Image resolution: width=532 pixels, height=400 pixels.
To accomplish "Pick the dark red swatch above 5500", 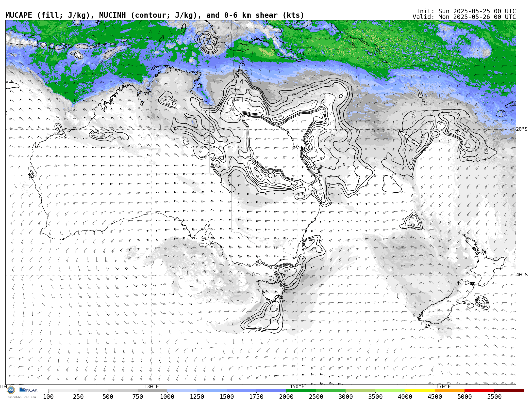I will [x=509, y=391].
